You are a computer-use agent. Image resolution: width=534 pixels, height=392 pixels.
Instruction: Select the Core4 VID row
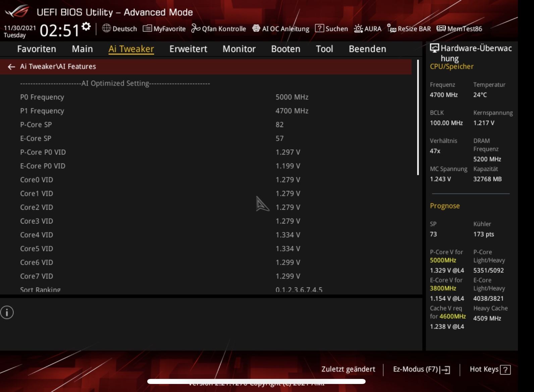[x=206, y=235]
